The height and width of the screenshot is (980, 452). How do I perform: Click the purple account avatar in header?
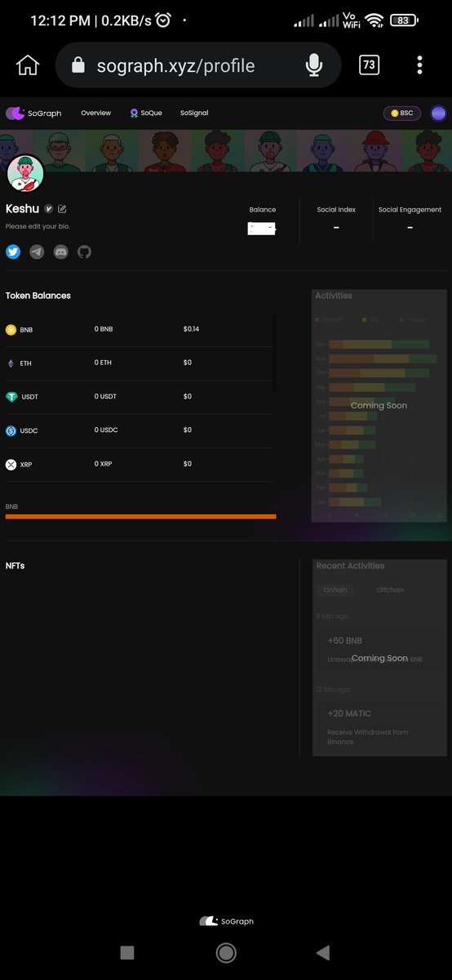439,114
